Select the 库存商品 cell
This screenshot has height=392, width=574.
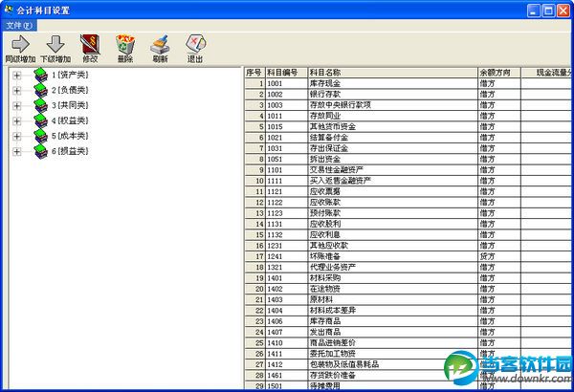coord(393,321)
